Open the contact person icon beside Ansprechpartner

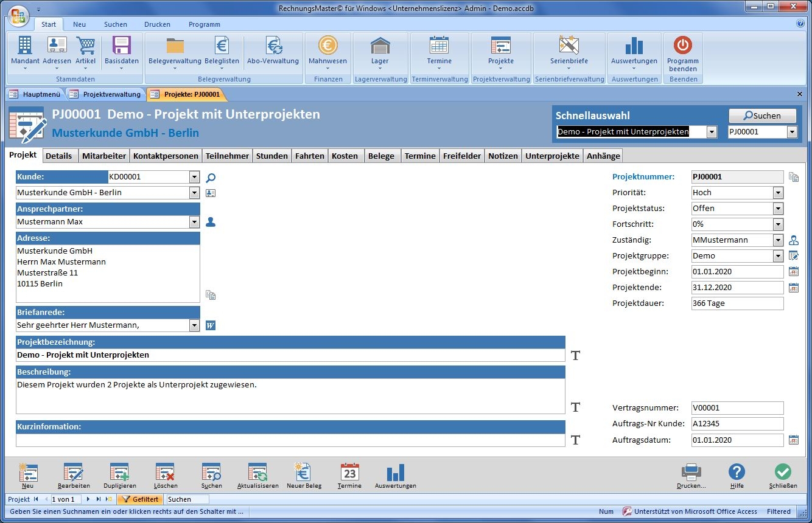coord(211,222)
